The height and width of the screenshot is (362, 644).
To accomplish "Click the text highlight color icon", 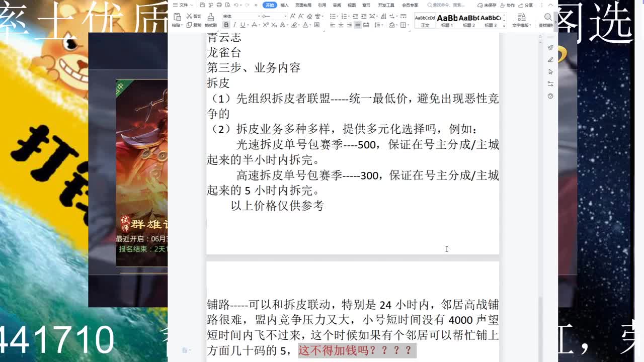I will coord(294,25).
